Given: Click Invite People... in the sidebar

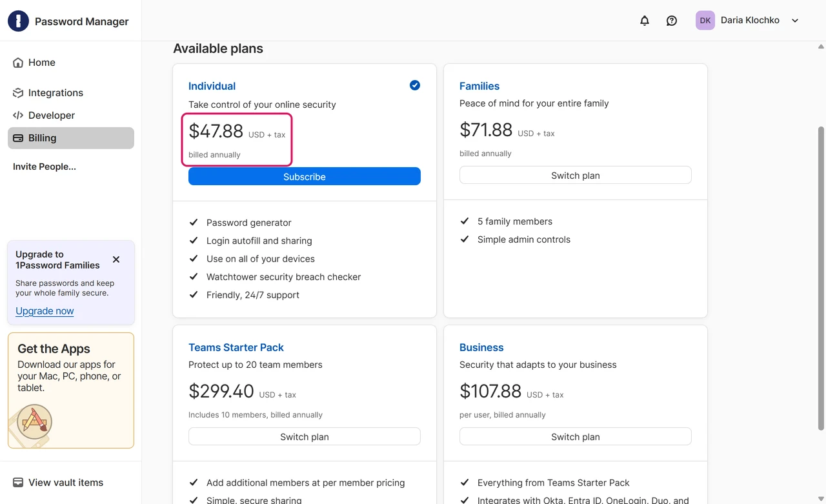Looking at the screenshot, I should click(45, 166).
